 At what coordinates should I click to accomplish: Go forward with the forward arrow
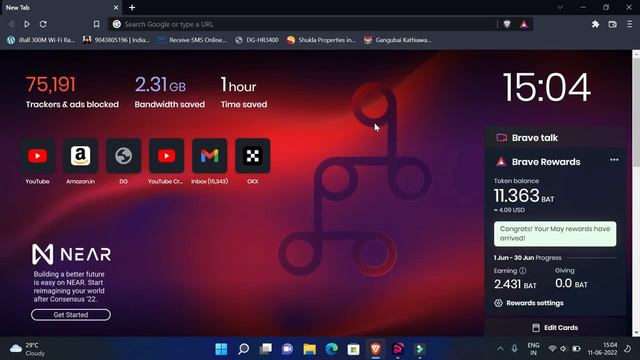[x=27, y=24]
